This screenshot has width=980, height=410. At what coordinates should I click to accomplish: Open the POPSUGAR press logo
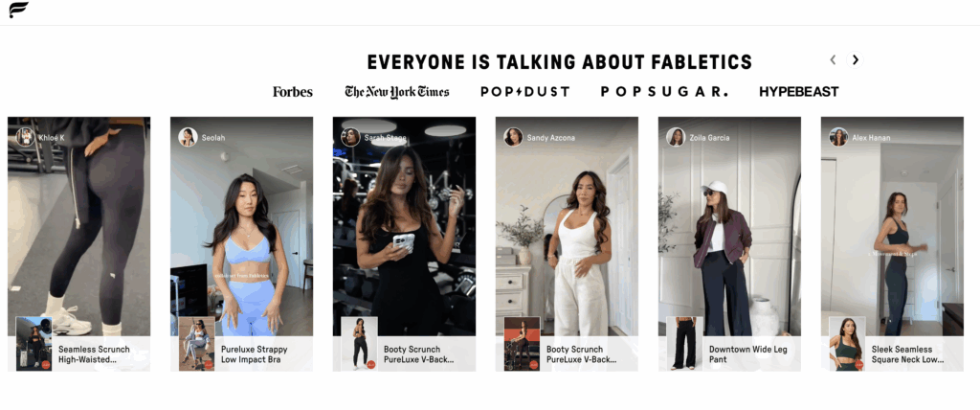point(663,92)
